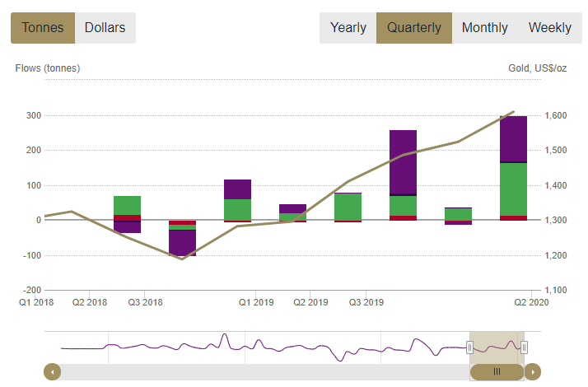This screenshot has height=387, width=588.
Task: Click the gold price line peak at Q2 2020
Action: pyautogui.click(x=513, y=112)
